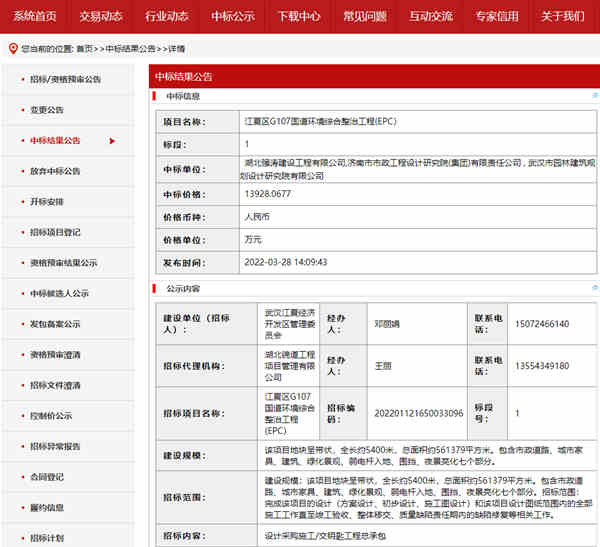Click the 中标信息 section heading
The height and width of the screenshot is (547, 600).
click(183, 96)
